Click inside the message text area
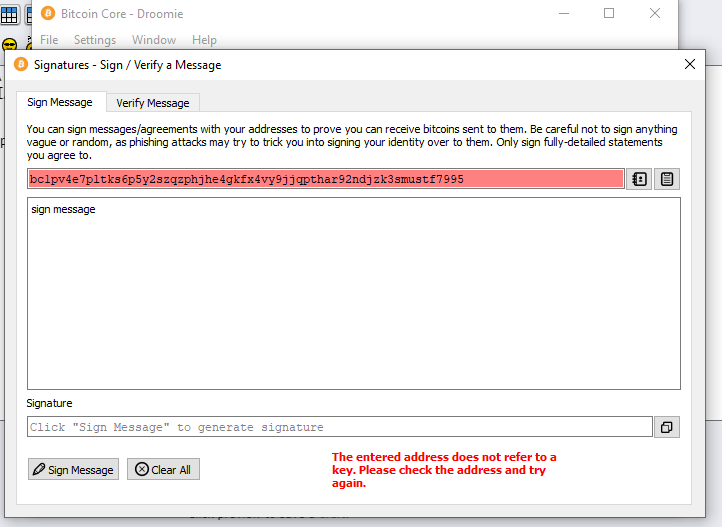722x527 pixels. [354, 294]
